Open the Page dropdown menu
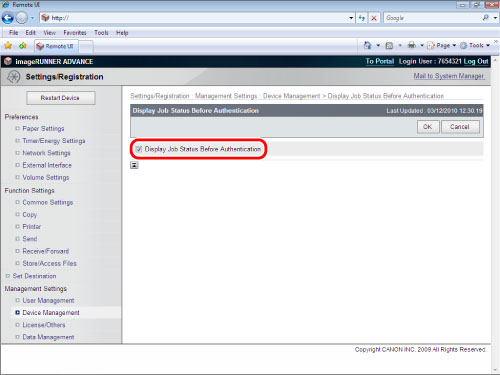Screen dimensions: 500x375 click(x=442, y=45)
